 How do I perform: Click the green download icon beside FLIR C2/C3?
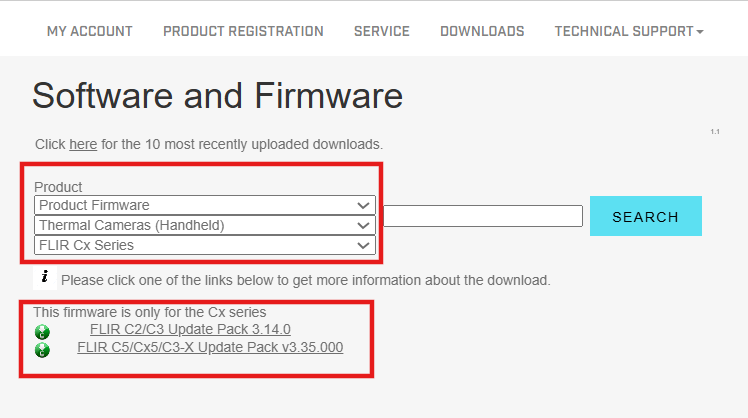(41, 331)
